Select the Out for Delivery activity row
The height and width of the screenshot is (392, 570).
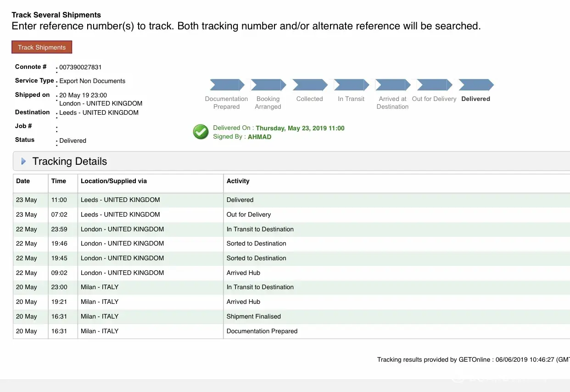coord(292,215)
